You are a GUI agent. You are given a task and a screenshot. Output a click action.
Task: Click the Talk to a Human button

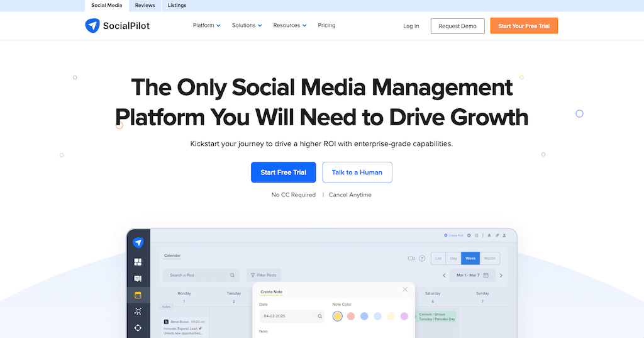(357, 172)
